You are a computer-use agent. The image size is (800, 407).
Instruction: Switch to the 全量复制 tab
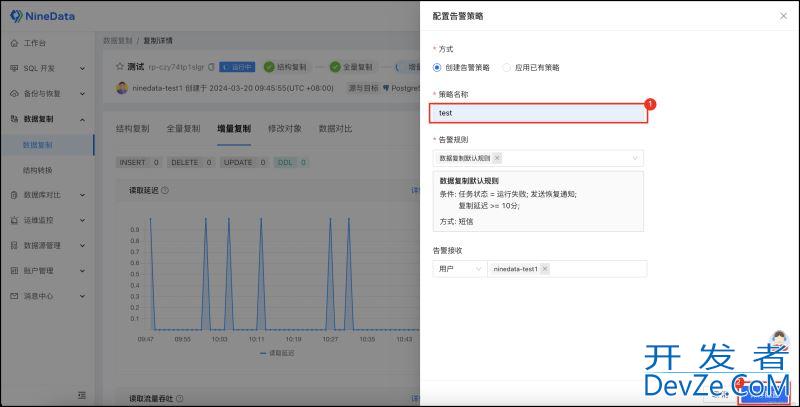(x=183, y=129)
